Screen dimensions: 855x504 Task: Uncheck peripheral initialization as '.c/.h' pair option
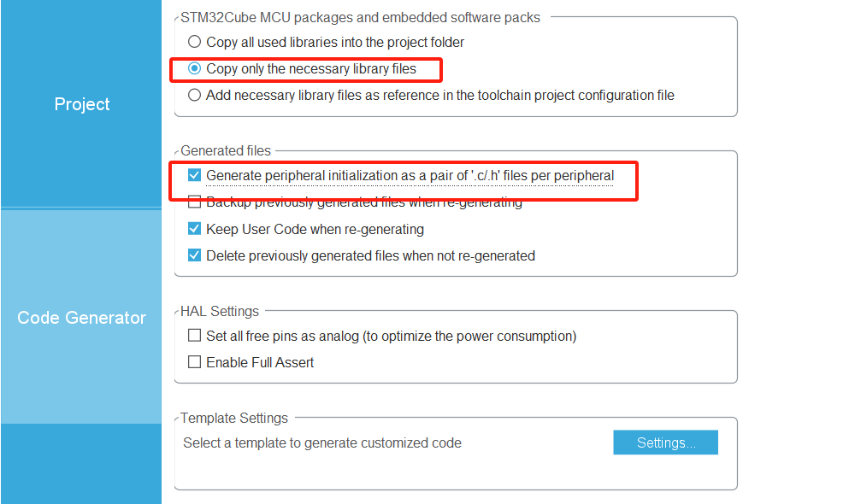click(x=194, y=174)
